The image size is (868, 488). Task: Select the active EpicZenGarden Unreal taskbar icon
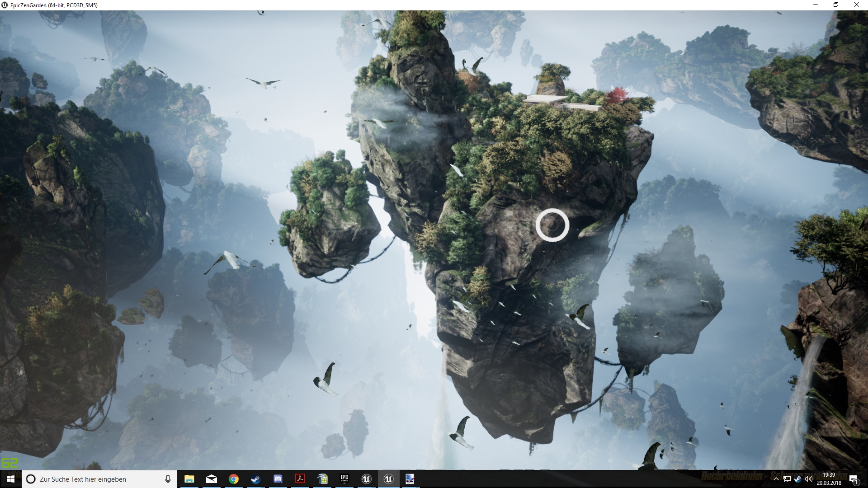[388, 479]
